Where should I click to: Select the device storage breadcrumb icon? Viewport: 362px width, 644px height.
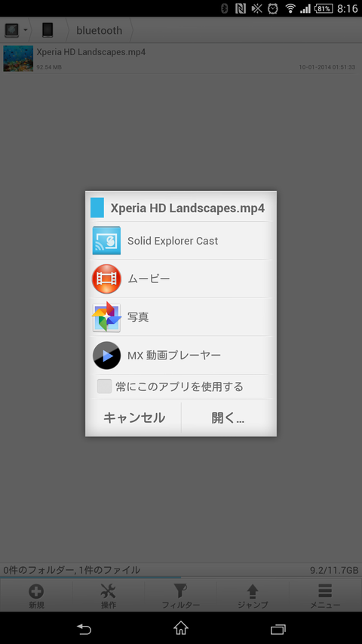click(48, 30)
